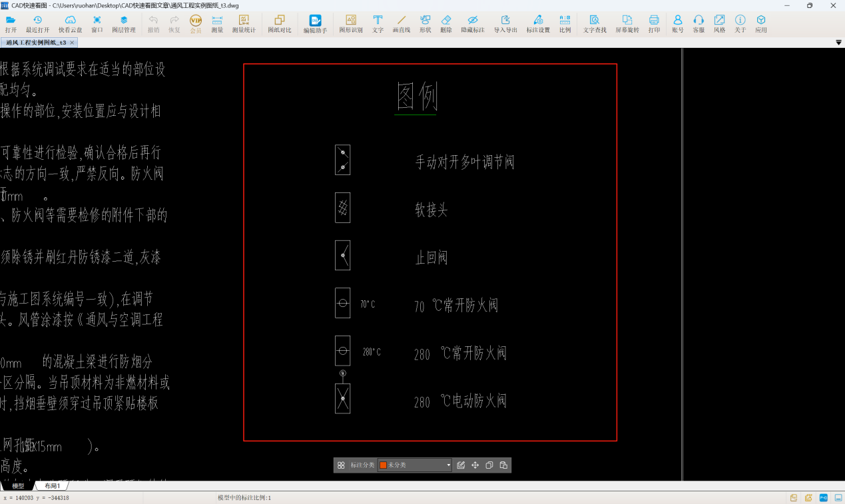The image size is (845, 504).
Task: Open the 图层管理 layer manager
Action: (x=123, y=24)
